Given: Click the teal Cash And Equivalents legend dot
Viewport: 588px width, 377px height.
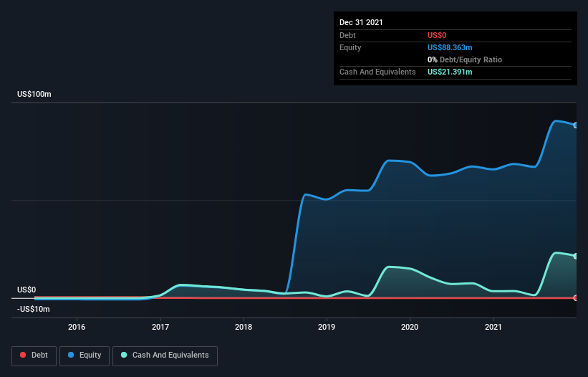Looking at the screenshot, I should (x=124, y=355).
